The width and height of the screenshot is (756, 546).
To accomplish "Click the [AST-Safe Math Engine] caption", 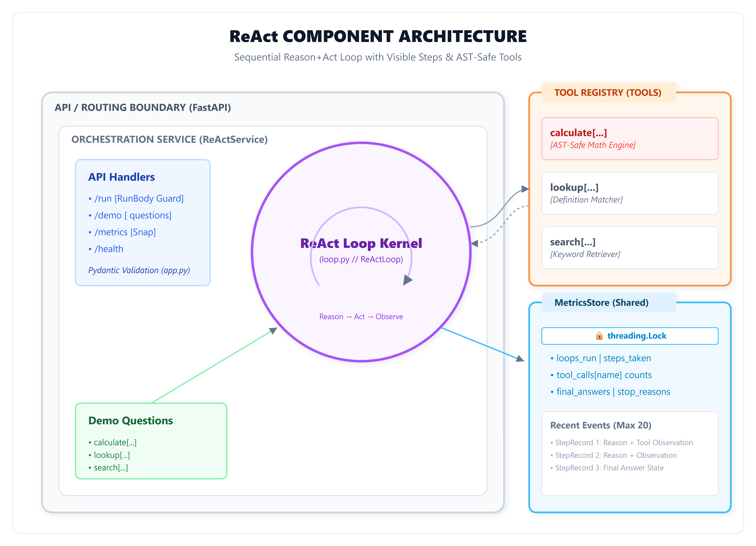I will (593, 145).
